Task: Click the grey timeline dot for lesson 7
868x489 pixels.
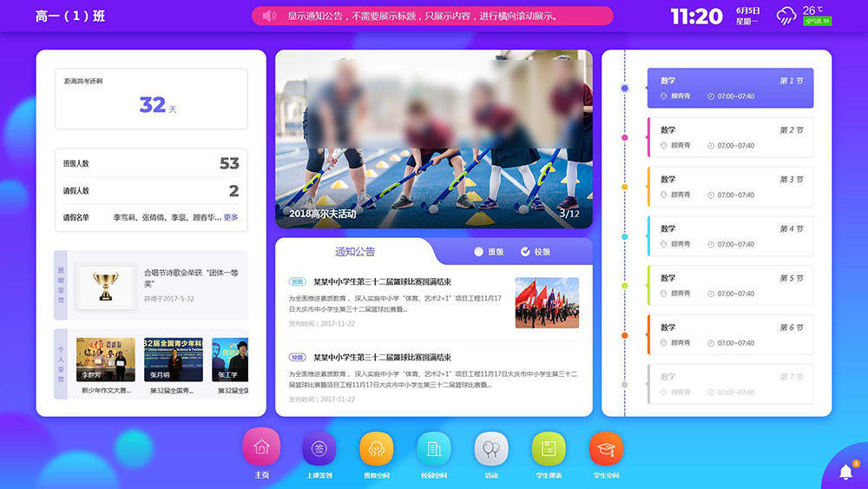Action: tap(625, 384)
